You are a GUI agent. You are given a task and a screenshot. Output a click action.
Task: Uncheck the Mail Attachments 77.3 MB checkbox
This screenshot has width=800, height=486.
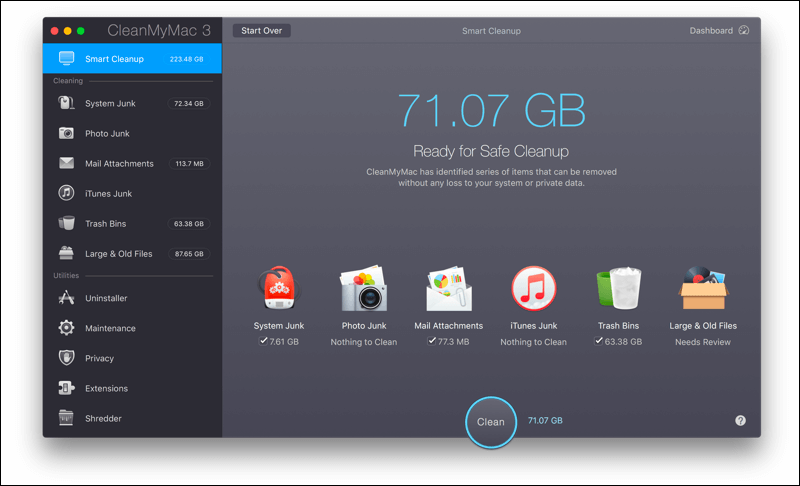(x=432, y=341)
